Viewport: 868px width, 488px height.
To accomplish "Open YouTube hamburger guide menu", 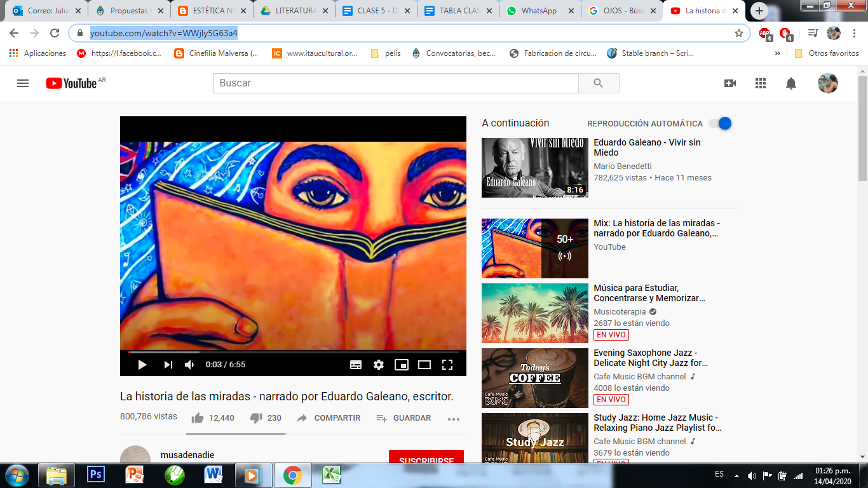I will [23, 83].
